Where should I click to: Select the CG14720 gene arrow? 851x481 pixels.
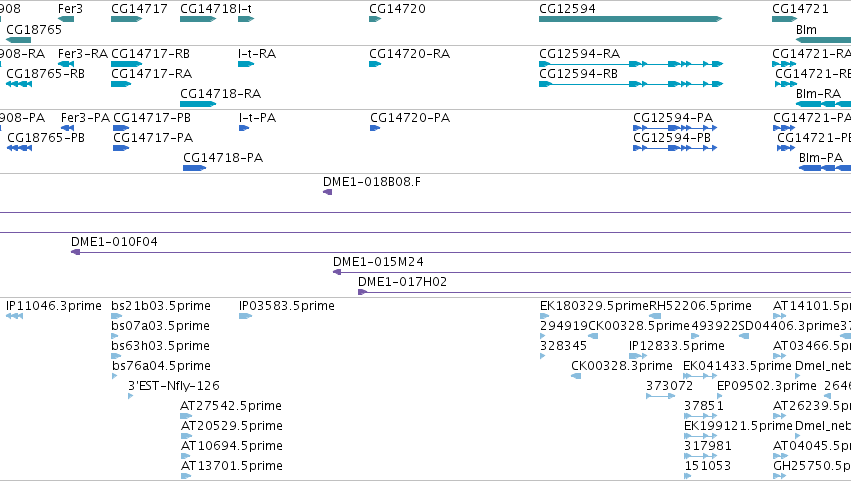(x=375, y=19)
